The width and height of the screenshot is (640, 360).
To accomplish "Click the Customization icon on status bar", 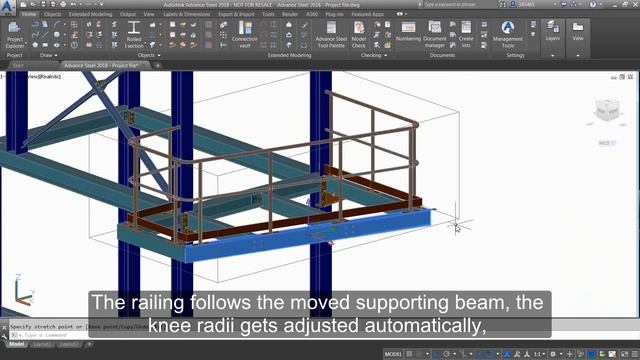I will point(635,354).
